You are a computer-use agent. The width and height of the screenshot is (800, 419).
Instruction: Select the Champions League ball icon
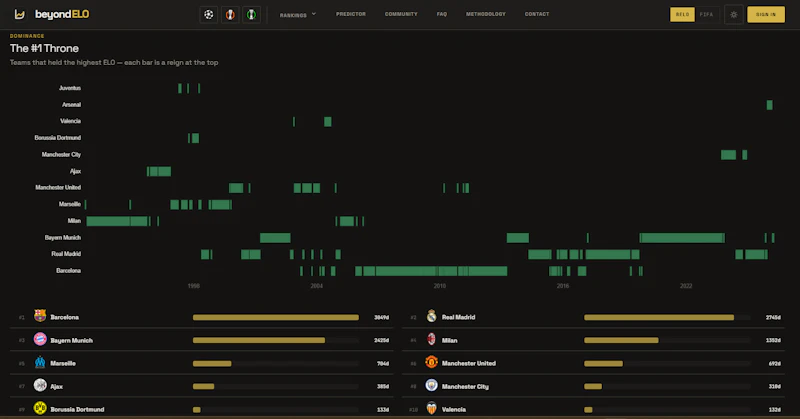click(209, 14)
